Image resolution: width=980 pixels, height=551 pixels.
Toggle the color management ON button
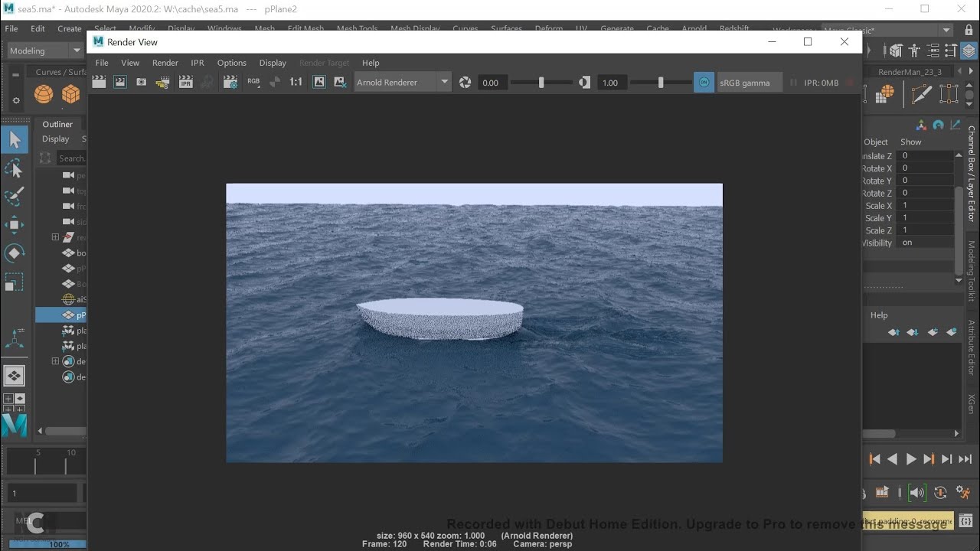pyautogui.click(x=704, y=83)
